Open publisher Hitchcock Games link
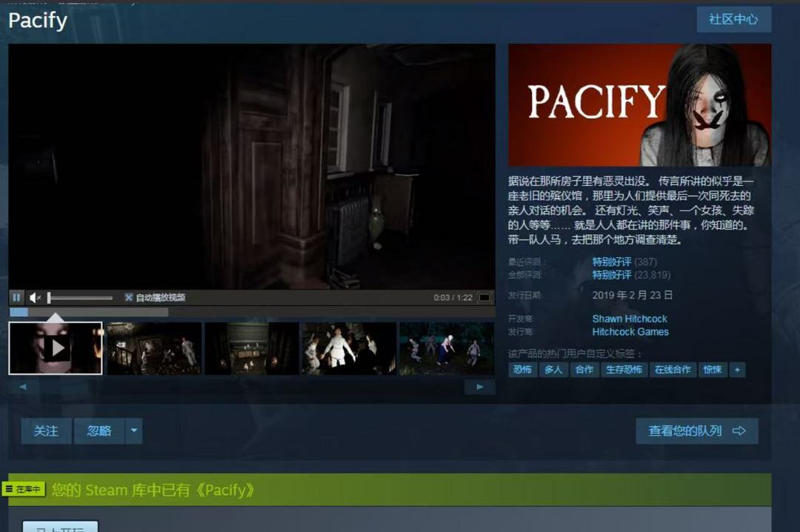This screenshot has height=532, width=800. [630, 332]
